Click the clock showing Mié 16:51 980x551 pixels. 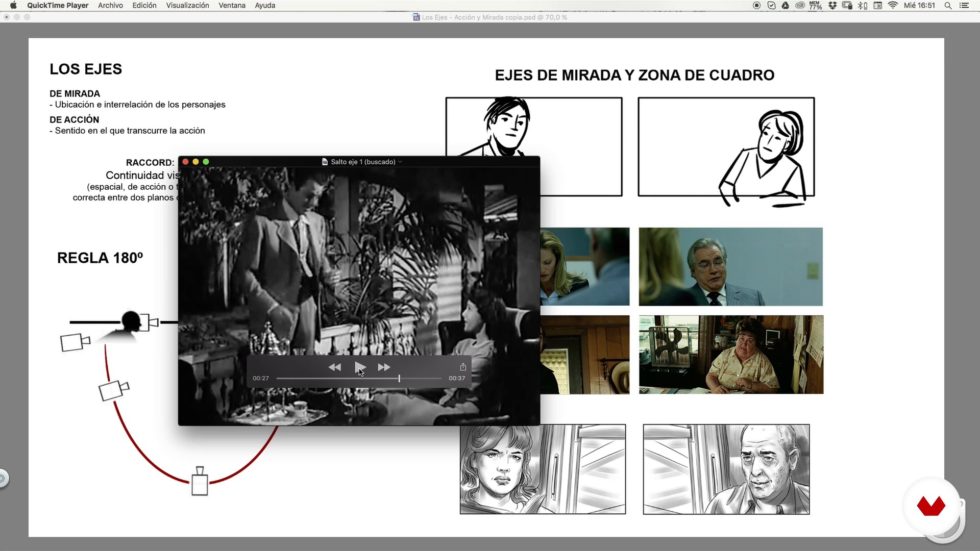coord(919,6)
